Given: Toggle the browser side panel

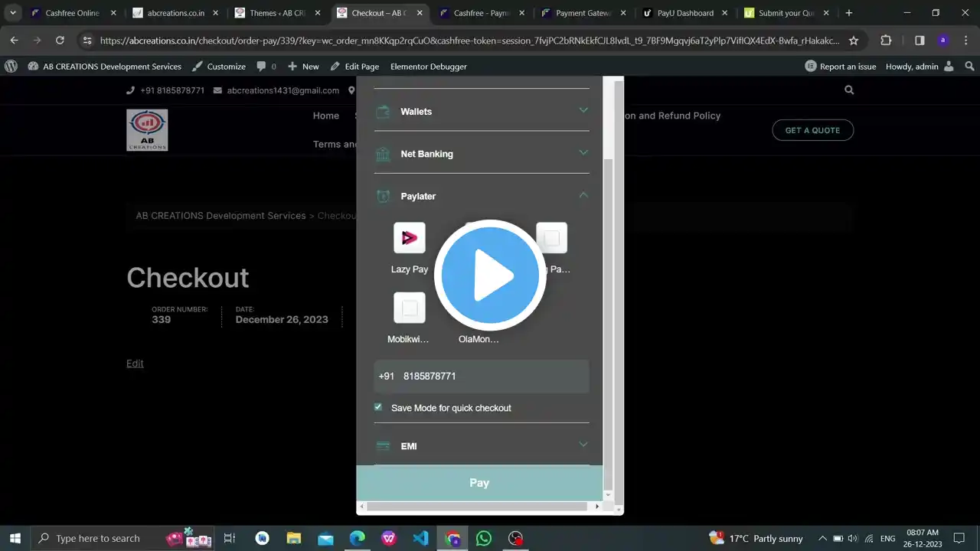Looking at the screenshot, I should (920, 41).
